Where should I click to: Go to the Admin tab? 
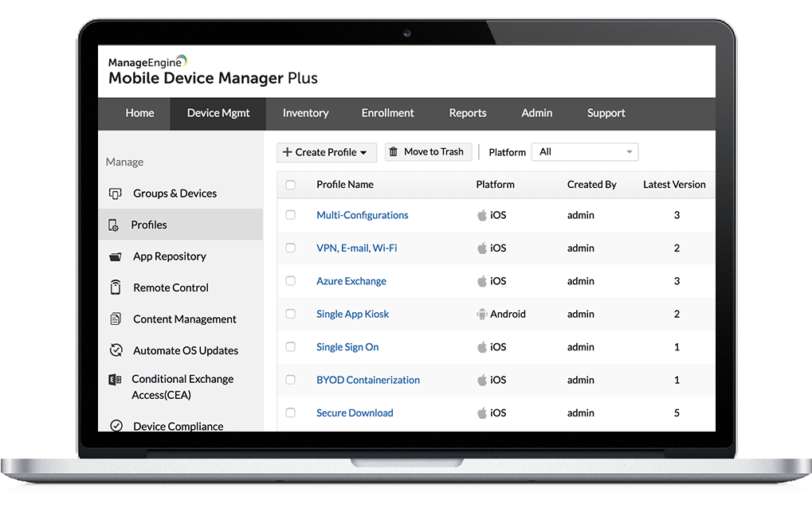tap(537, 113)
